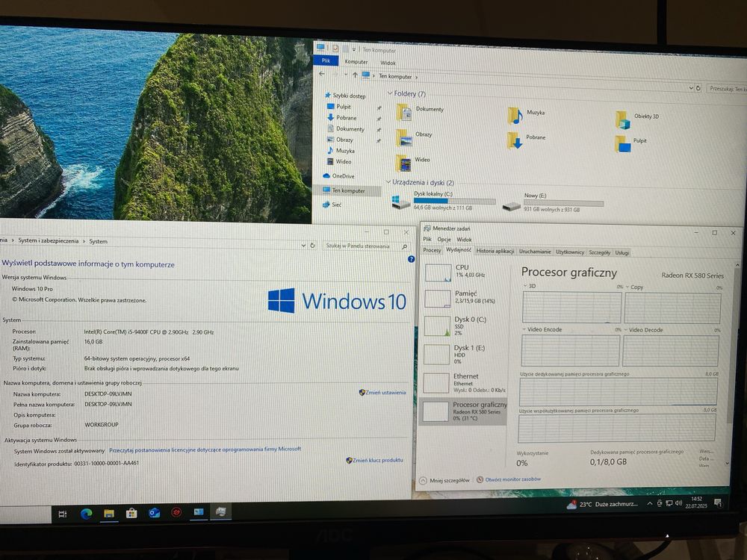Switch to the Użytkownicy tab

point(570,252)
